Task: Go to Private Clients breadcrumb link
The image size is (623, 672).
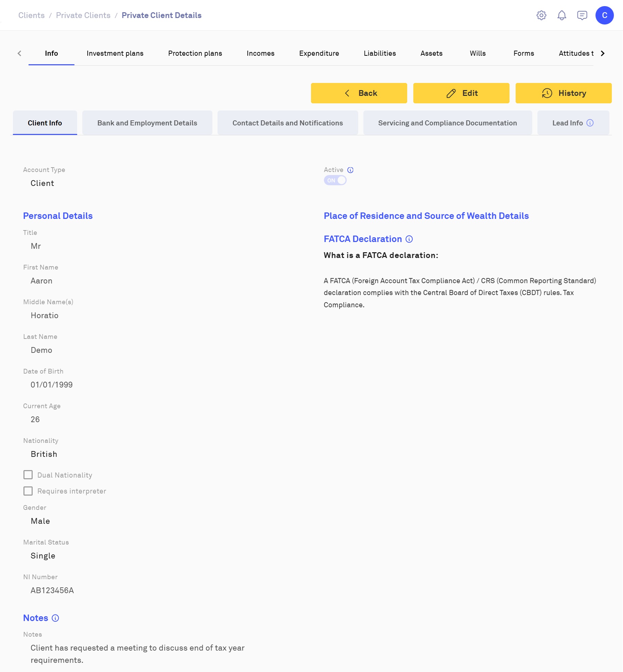Action: tap(83, 15)
